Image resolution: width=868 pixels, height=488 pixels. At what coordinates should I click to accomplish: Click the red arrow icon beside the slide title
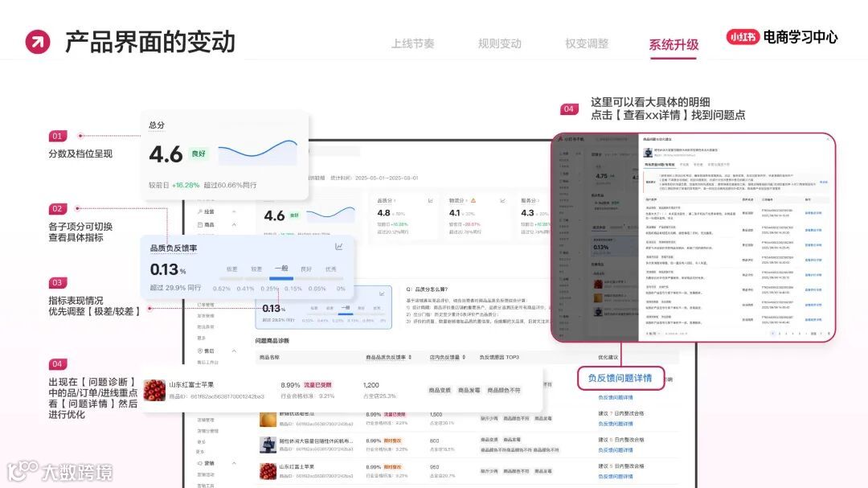38,42
